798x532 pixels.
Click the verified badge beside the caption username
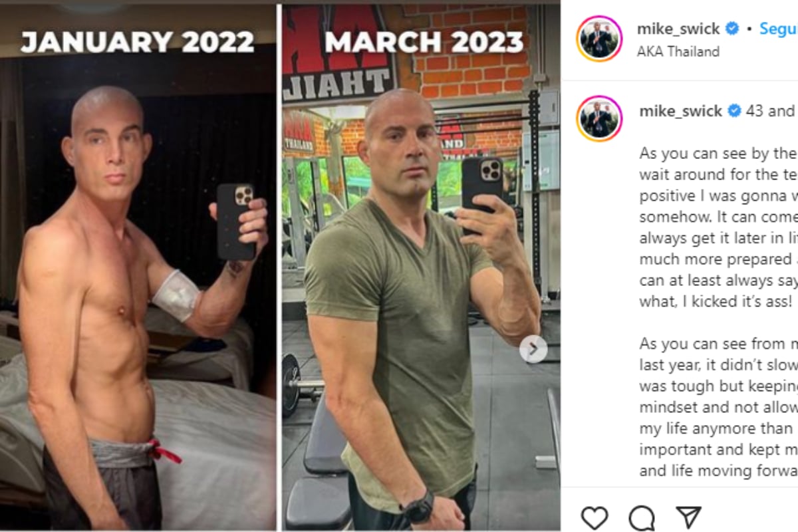click(735, 111)
